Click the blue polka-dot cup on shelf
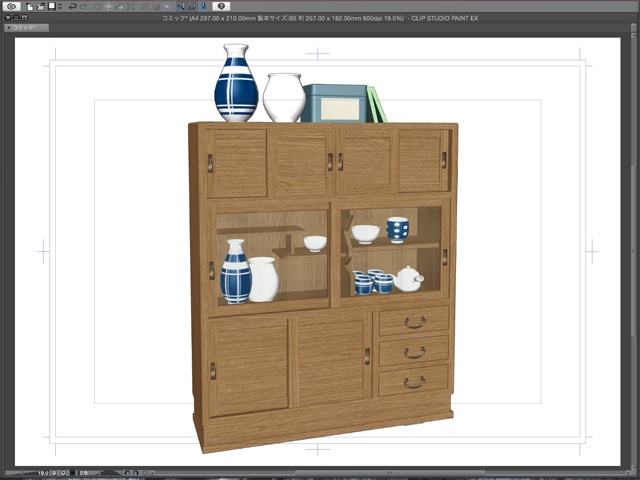Viewport: 640px width, 480px height. click(x=397, y=230)
